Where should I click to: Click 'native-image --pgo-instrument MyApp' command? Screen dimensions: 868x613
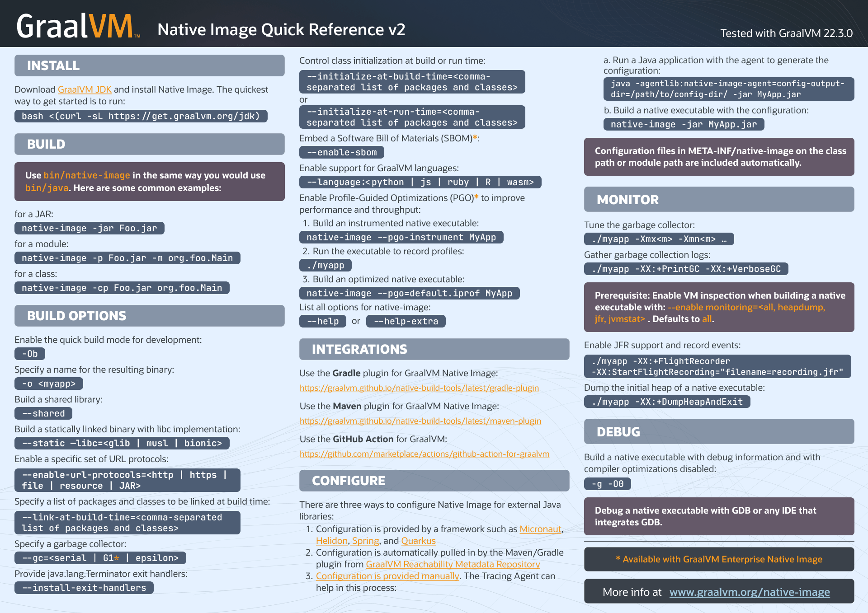(401, 237)
